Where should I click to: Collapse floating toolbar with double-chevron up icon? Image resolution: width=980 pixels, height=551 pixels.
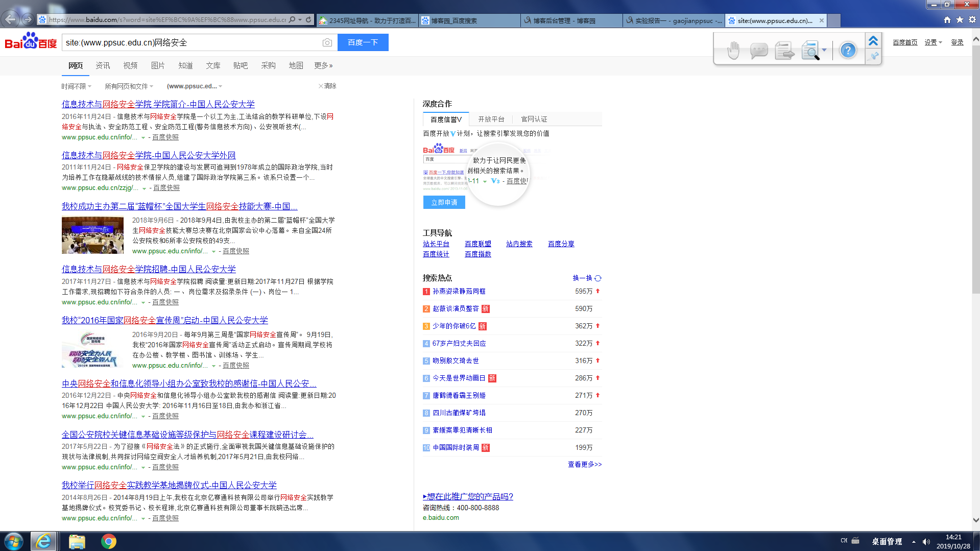point(873,40)
